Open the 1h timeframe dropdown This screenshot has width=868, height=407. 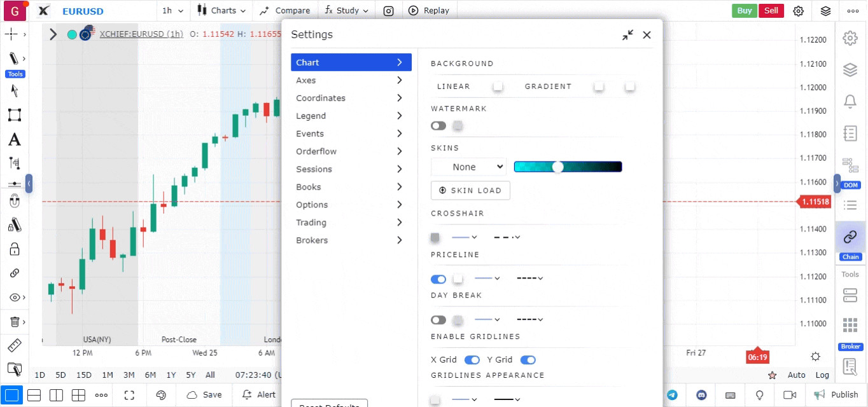[x=172, y=10]
